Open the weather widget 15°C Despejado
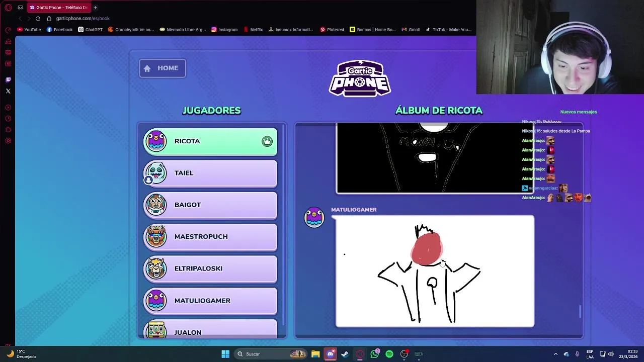 [21, 354]
